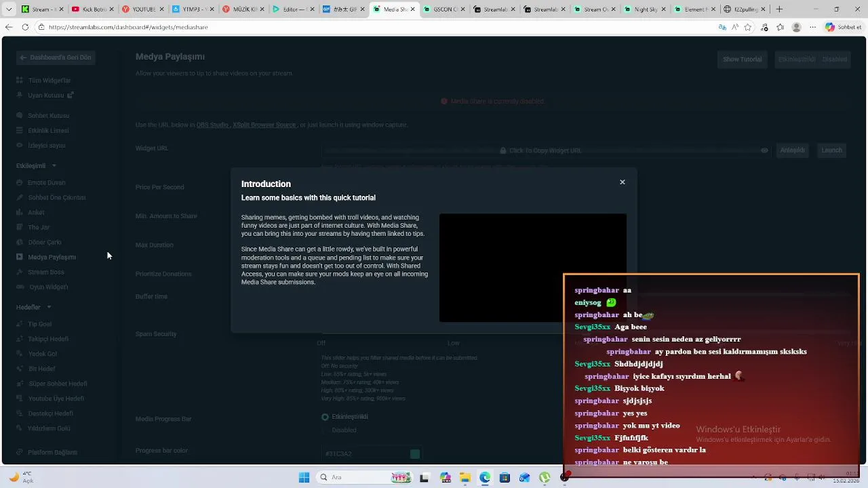
Task: Click the Medya Paylaşımı play icon
Action: coord(20,258)
